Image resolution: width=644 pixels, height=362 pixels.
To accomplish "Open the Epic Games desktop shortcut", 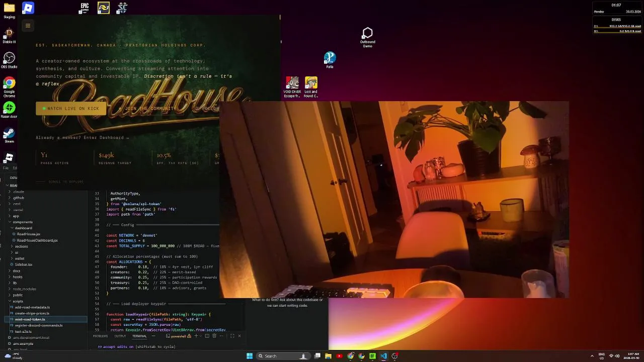I will pyautogui.click(x=85, y=8).
